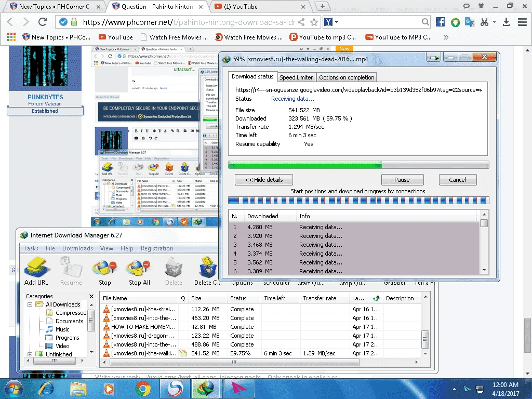Select the Download status tab
532x399 pixels.
click(252, 76)
